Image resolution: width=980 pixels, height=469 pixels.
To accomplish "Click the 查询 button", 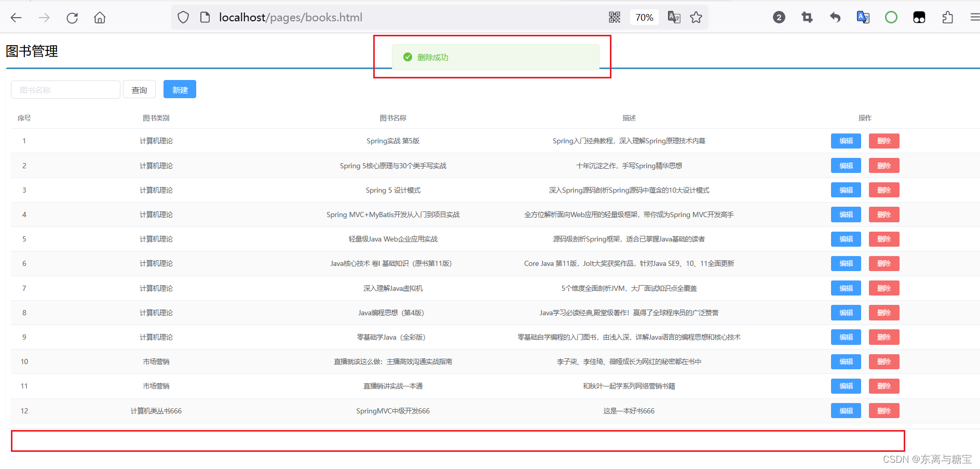I will [x=139, y=90].
